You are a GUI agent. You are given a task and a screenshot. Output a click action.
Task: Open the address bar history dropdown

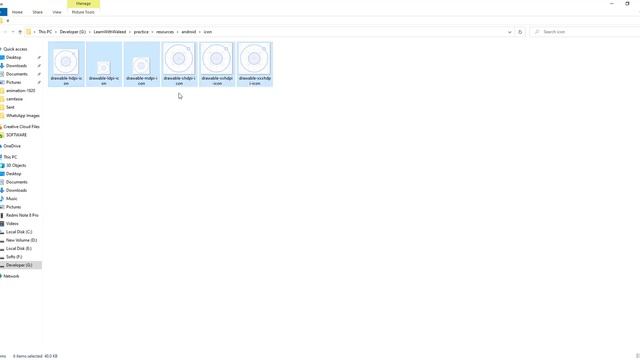point(509,32)
